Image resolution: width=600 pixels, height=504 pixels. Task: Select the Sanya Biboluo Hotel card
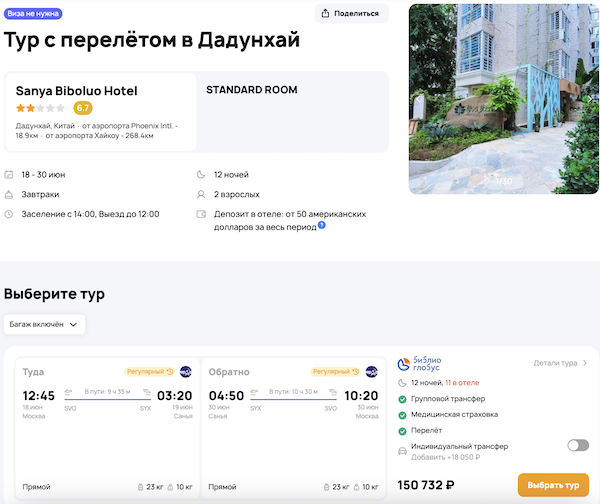[100, 112]
